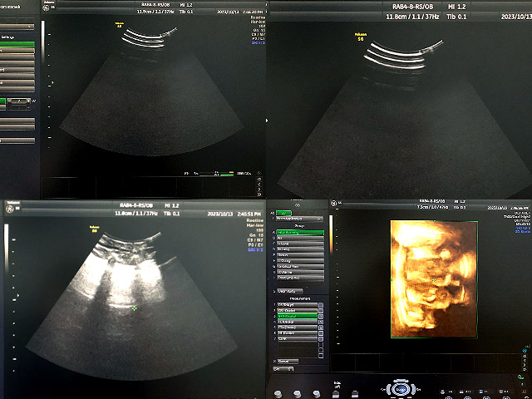Image resolution: width=532 pixels, height=399 pixels.
Task: Click the cyan network icon beside the 3D clipboard
Action: tap(525, 351)
